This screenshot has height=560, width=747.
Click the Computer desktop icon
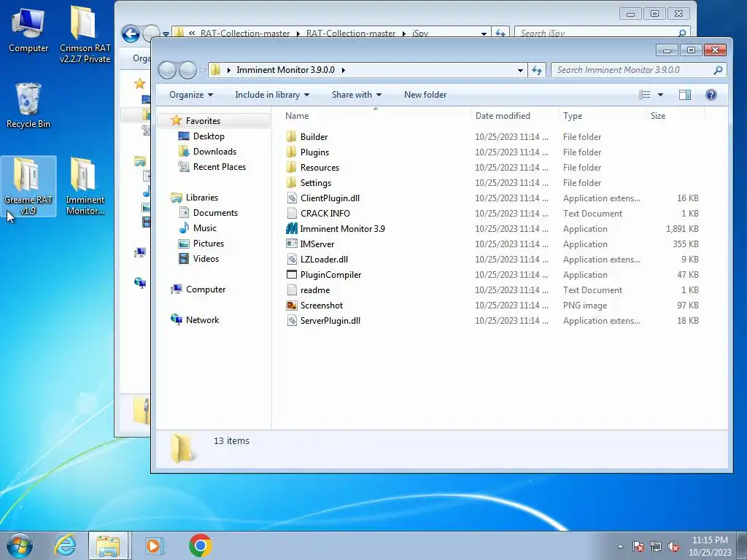pos(28,30)
